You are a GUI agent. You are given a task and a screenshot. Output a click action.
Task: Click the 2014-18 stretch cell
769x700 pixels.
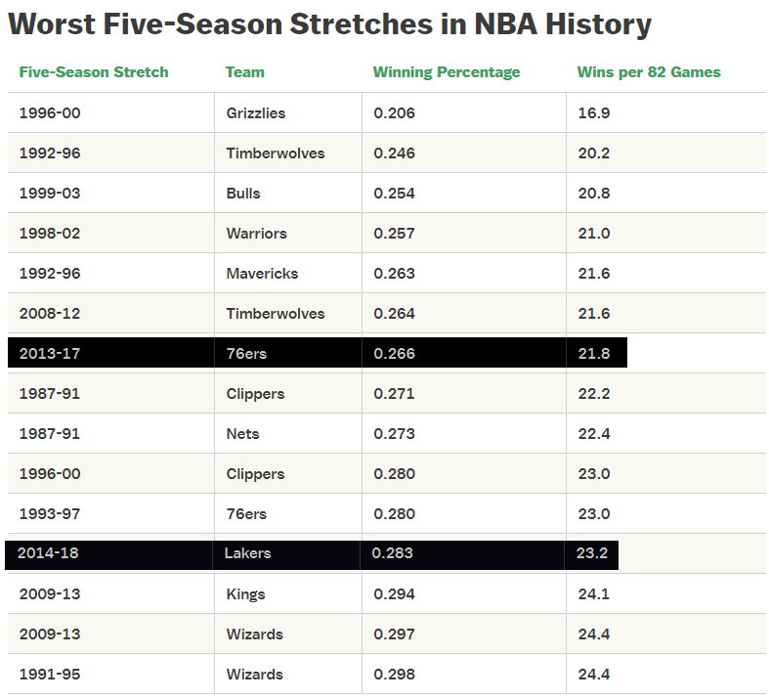point(48,553)
